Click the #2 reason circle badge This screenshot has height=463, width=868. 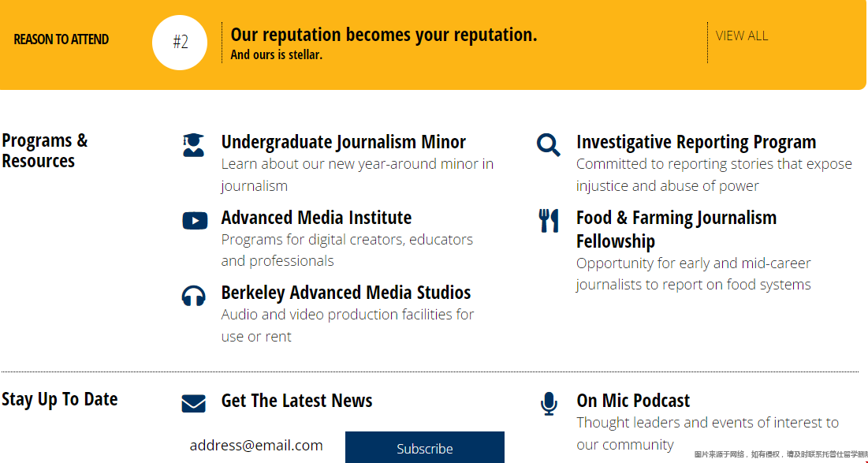pyautogui.click(x=180, y=43)
